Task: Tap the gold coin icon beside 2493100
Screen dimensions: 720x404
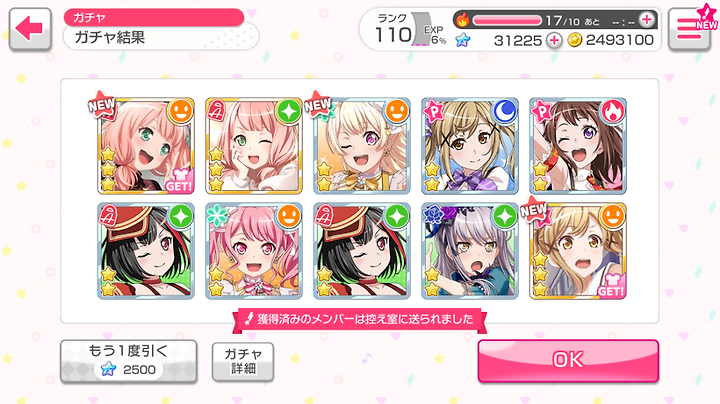Action: [574, 40]
